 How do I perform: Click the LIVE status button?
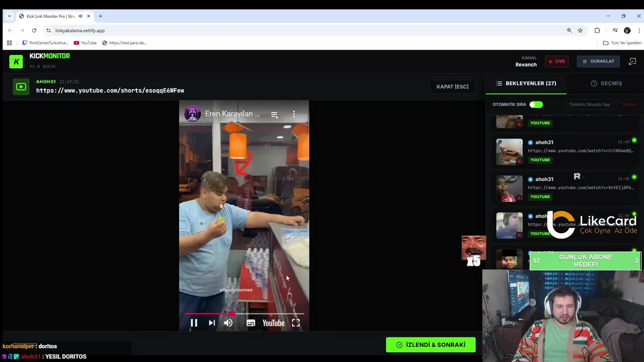point(557,61)
